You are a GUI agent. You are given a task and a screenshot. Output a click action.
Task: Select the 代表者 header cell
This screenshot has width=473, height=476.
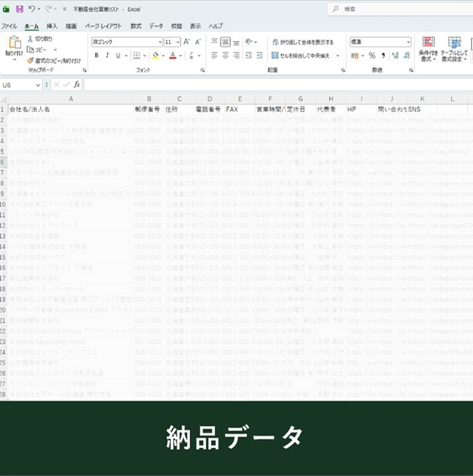331,109
